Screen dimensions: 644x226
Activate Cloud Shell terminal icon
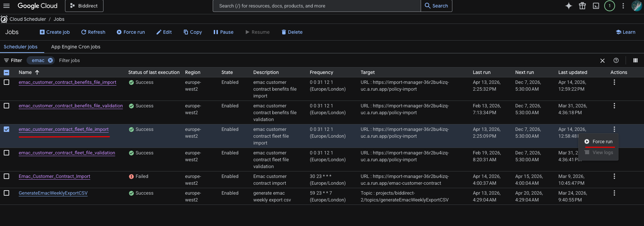tap(596, 6)
